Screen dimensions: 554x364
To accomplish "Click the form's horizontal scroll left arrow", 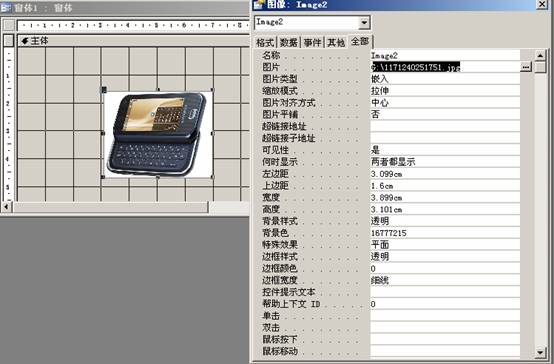I will [x=6, y=207].
